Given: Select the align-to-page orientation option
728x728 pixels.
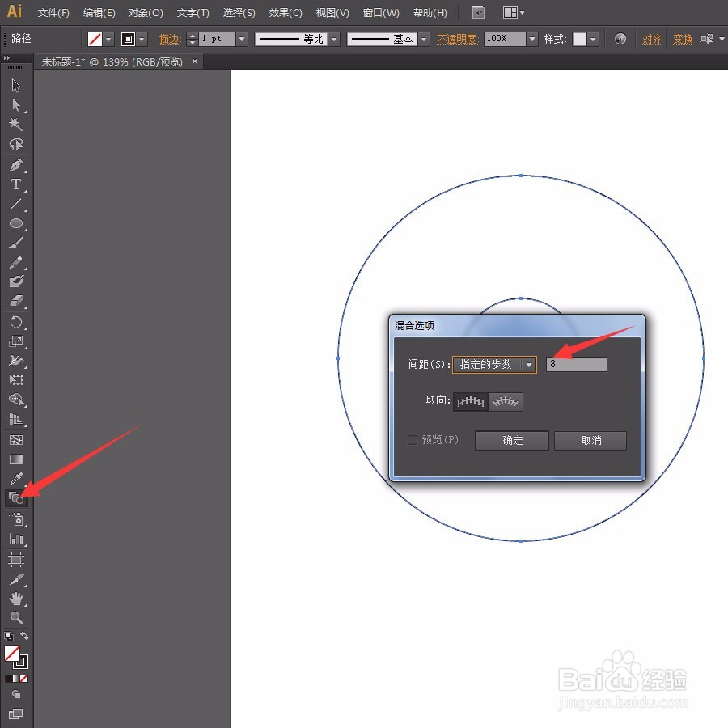Looking at the screenshot, I should [x=470, y=401].
